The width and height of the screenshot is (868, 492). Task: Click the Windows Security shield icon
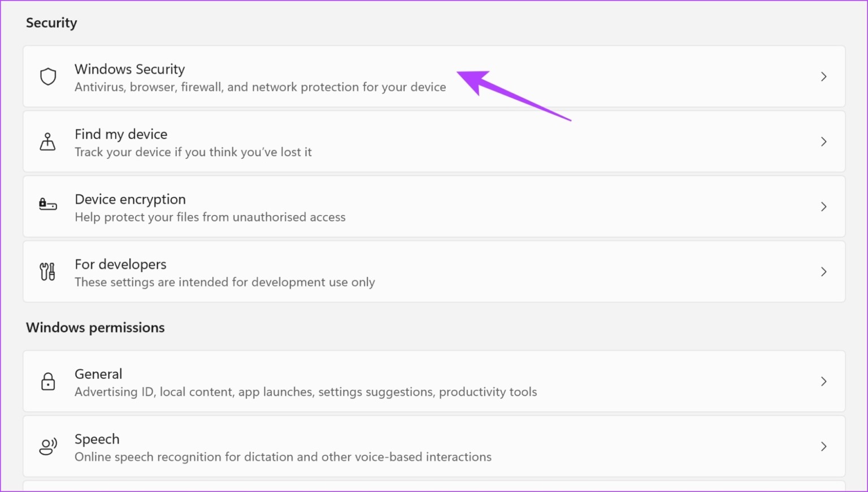pyautogui.click(x=47, y=76)
